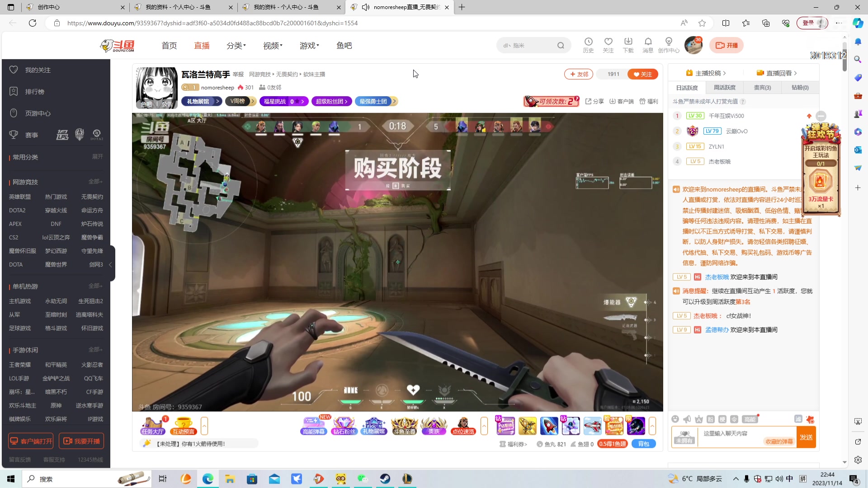
Task: Toggle the fan badge 未拥有 selector
Action: 684,437
